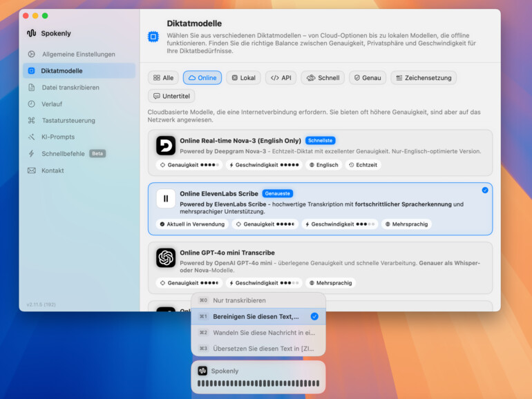Open the Verlauf history section
The height and width of the screenshot is (399, 532).
coord(79,104)
